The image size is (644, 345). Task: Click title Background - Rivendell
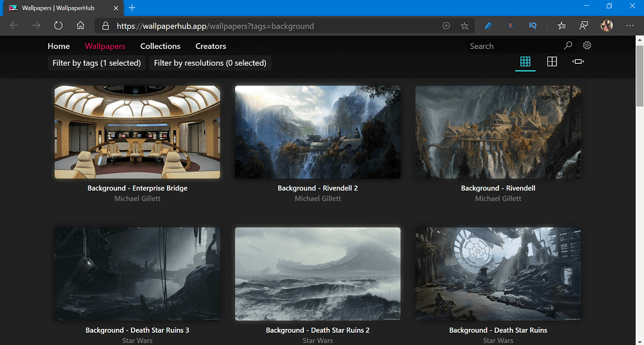click(x=498, y=188)
